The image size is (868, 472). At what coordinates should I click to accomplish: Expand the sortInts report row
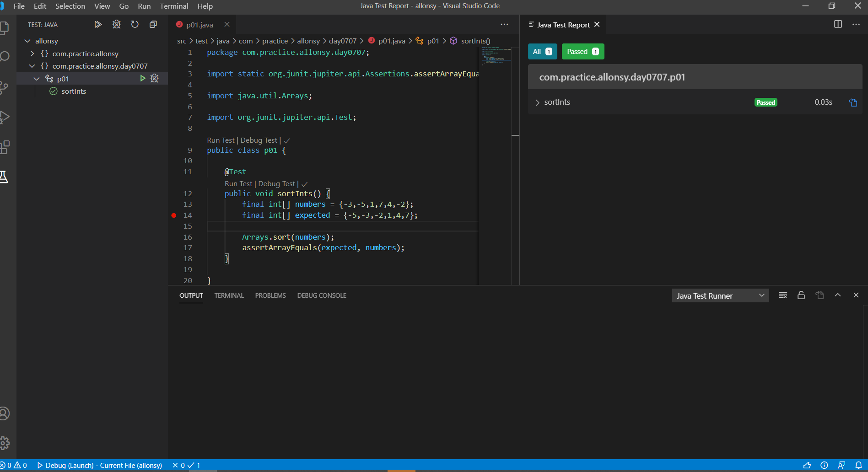tap(538, 102)
